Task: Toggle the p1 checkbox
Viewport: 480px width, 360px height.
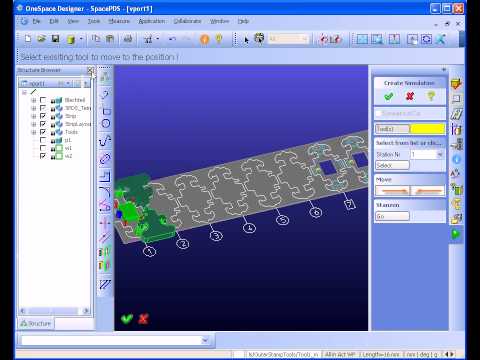Action: click(x=43, y=140)
